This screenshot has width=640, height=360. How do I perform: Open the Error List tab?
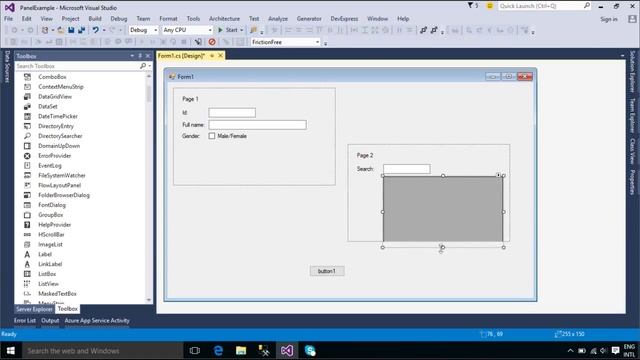coord(24,321)
